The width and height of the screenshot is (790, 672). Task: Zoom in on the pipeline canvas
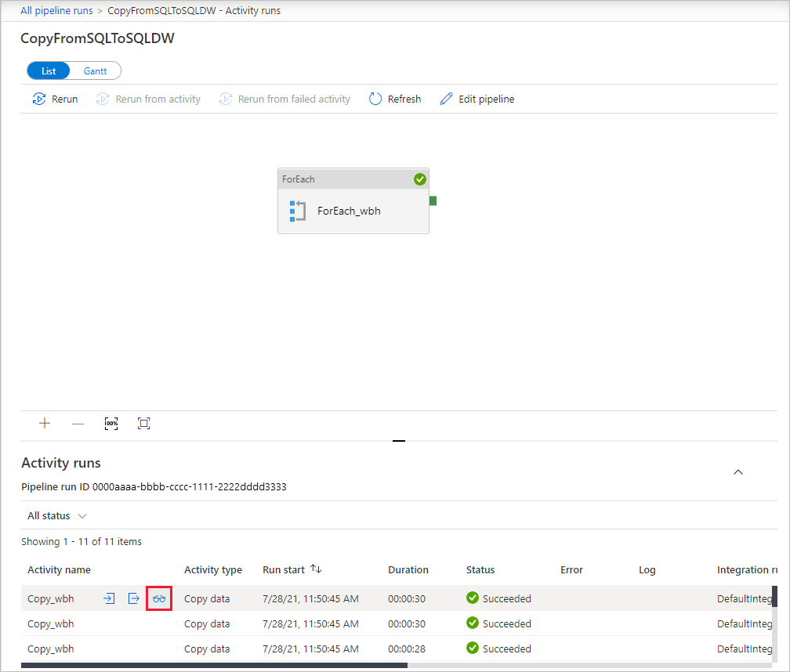coord(45,423)
